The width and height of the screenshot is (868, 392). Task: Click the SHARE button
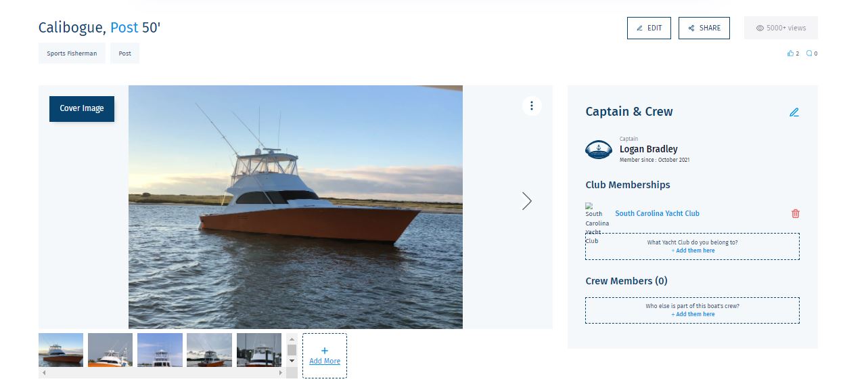tap(704, 28)
